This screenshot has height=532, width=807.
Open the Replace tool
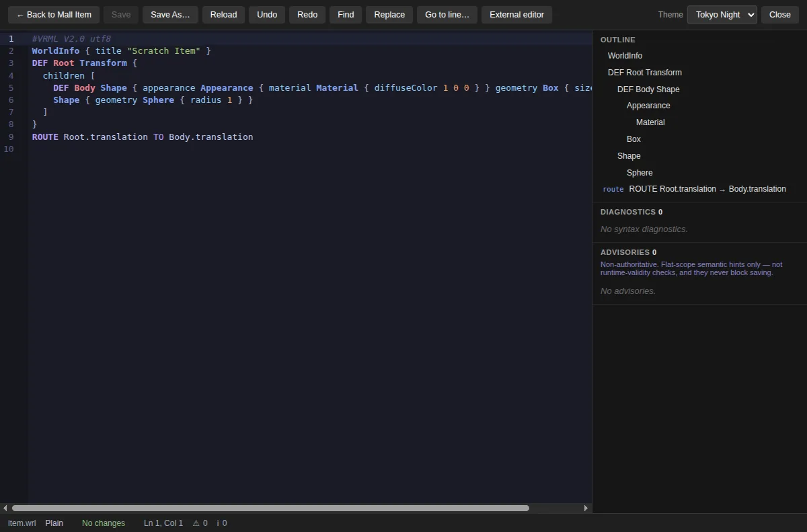coord(389,15)
